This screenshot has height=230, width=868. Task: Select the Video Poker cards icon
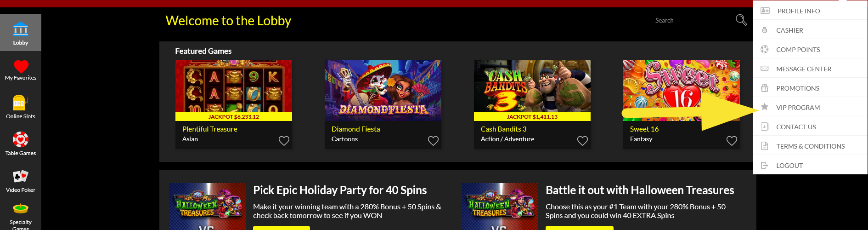[21, 176]
